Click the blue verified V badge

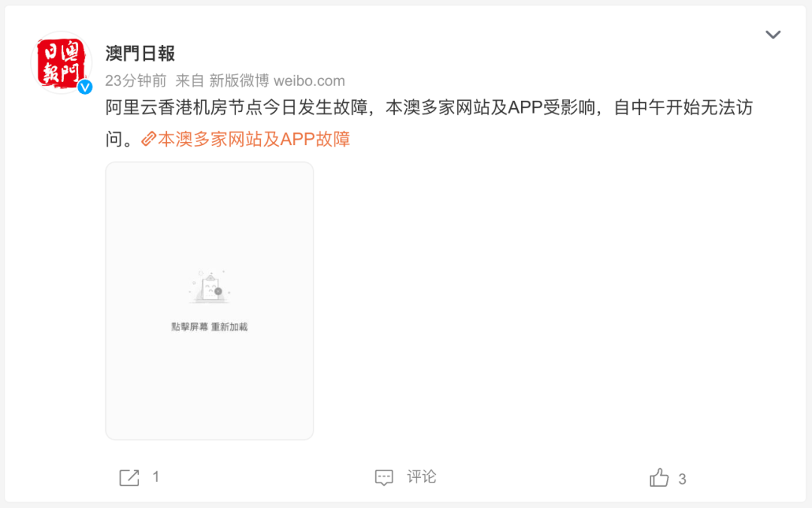click(85, 87)
